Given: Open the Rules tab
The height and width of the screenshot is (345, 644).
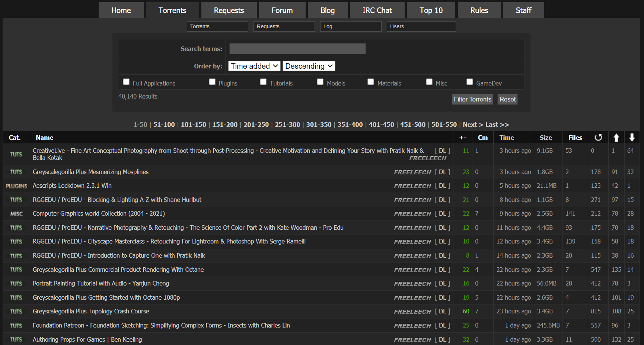Looking at the screenshot, I should [x=479, y=10].
